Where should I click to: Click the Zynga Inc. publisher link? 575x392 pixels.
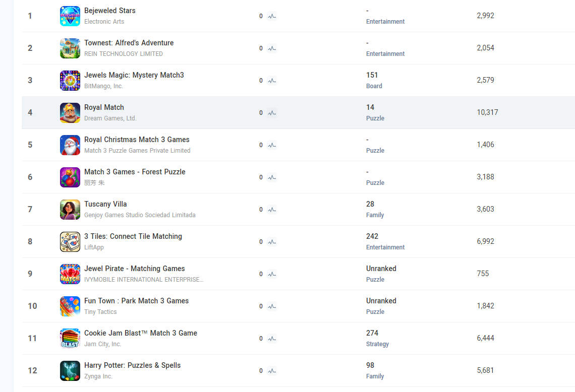point(98,376)
